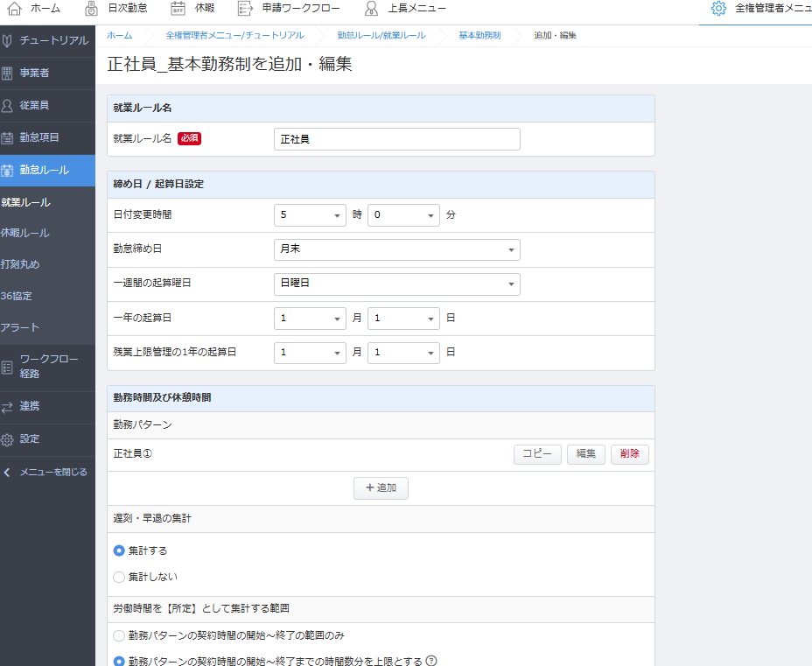The width and height of the screenshot is (812, 666).
Task: Click the ＋追加 button
Action: coord(381,488)
